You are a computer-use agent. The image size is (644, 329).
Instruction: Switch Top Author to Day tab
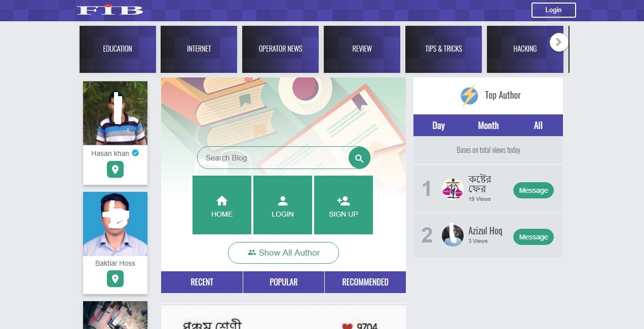pyautogui.click(x=438, y=126)
